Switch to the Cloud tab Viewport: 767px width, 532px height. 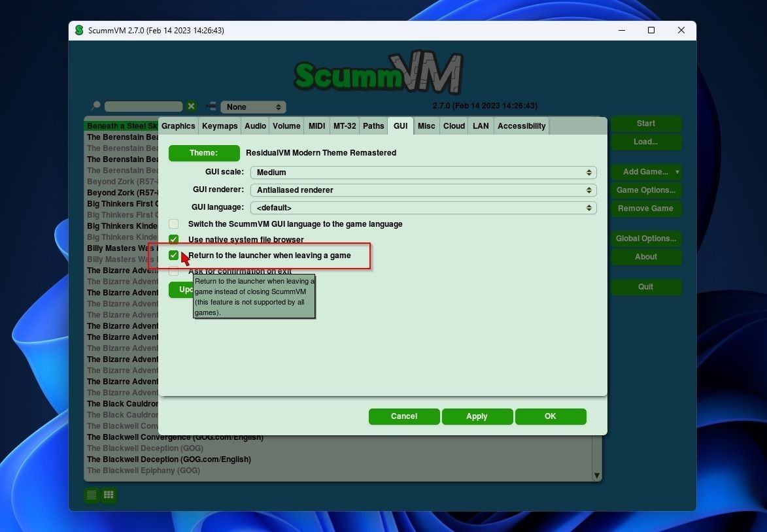[x=454, y=126]
